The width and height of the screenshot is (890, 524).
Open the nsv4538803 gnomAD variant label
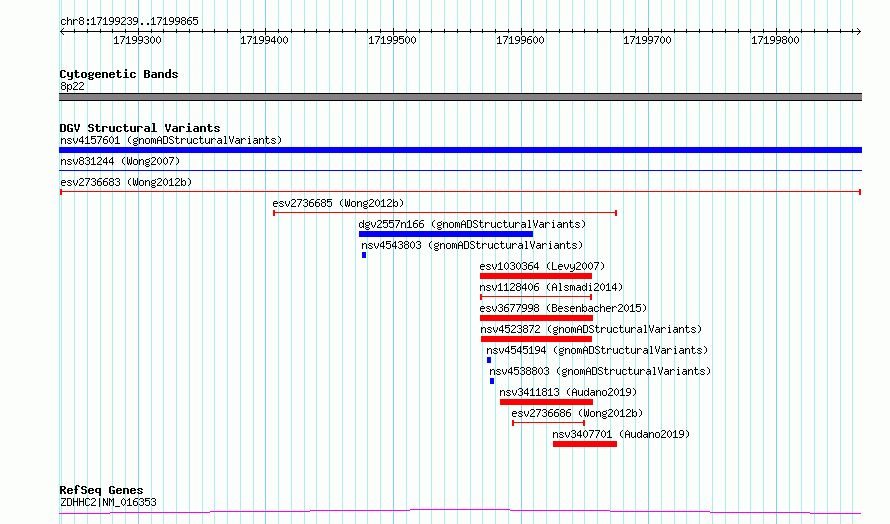(600, 371)
